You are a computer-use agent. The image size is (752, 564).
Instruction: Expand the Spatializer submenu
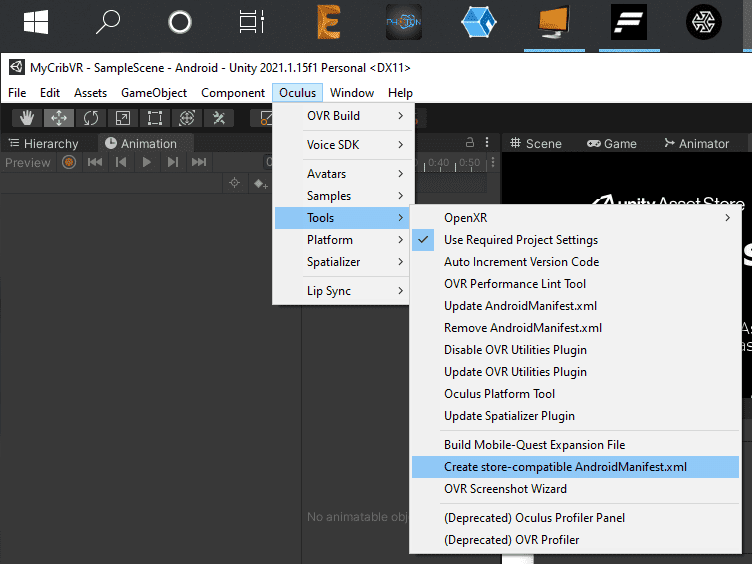[x=342, y=262]
